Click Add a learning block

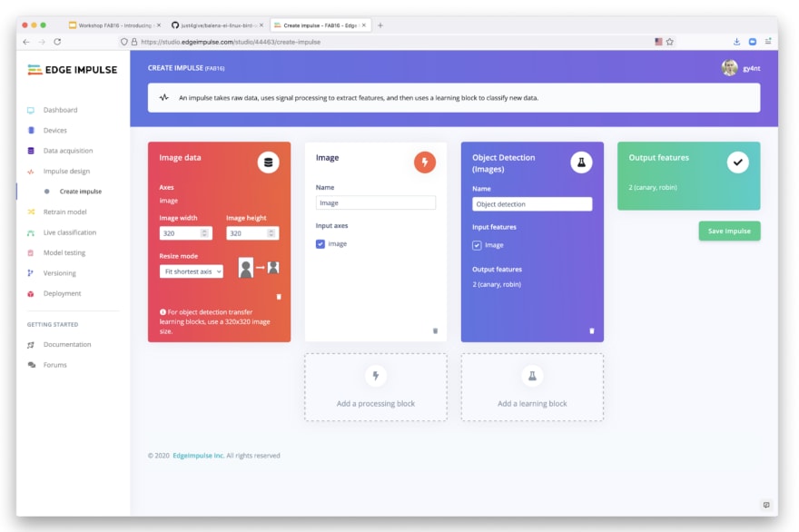point(532,388)
